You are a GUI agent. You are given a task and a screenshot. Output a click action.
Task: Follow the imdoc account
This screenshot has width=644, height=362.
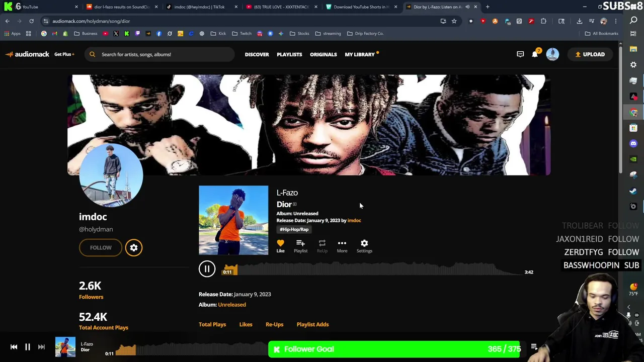tap(101, 247)
